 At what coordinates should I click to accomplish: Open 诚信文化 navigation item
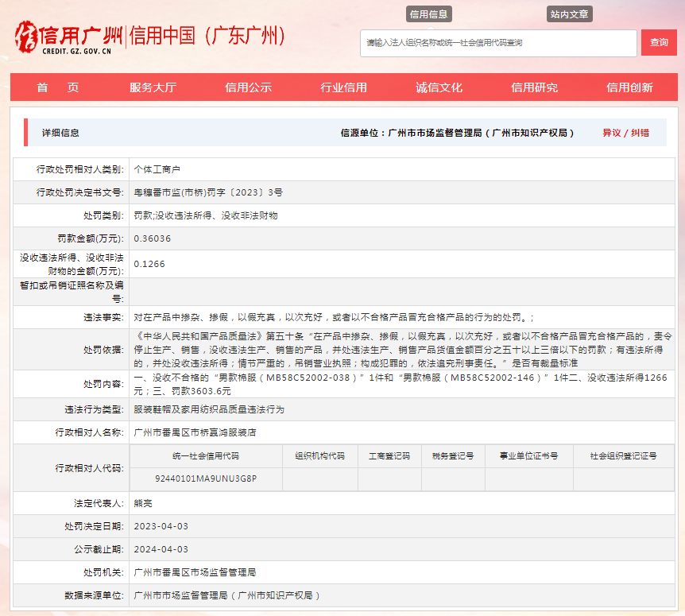tap(439, 87)
